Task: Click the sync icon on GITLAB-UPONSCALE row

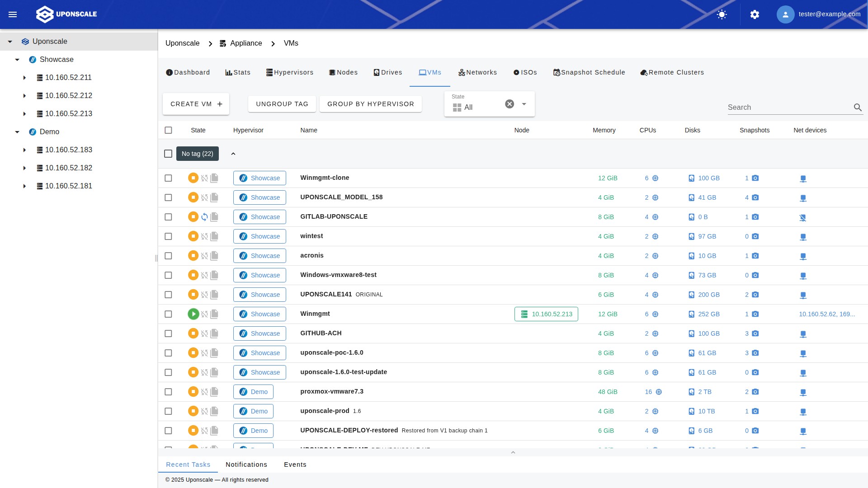Action: point(204,217)
